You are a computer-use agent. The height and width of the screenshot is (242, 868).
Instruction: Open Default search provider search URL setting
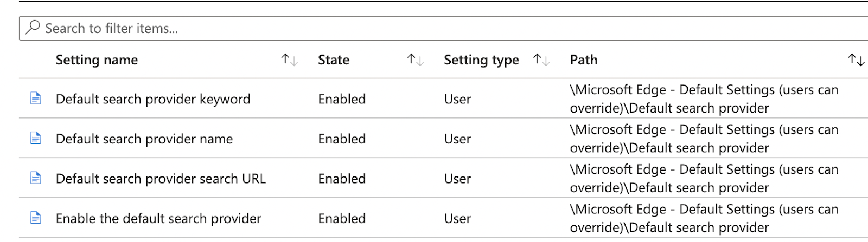pyautogui.click(x=161, y=179)
